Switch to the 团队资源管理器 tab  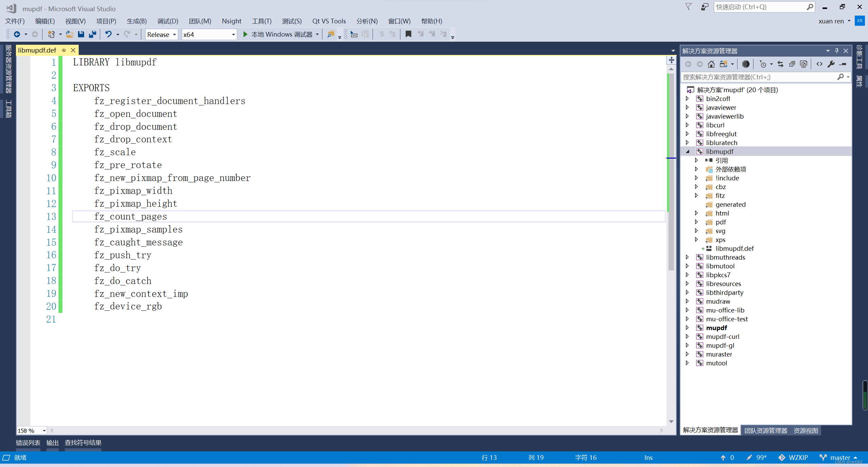766,430
